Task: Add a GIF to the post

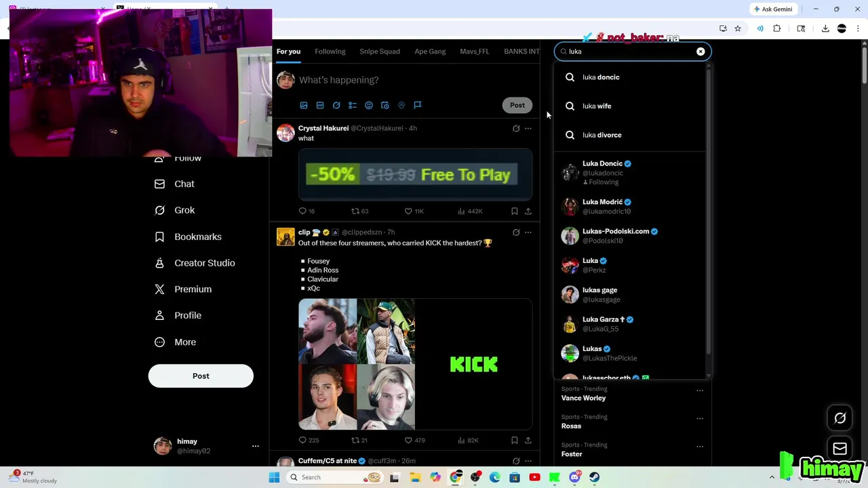Action: [320, 105]
